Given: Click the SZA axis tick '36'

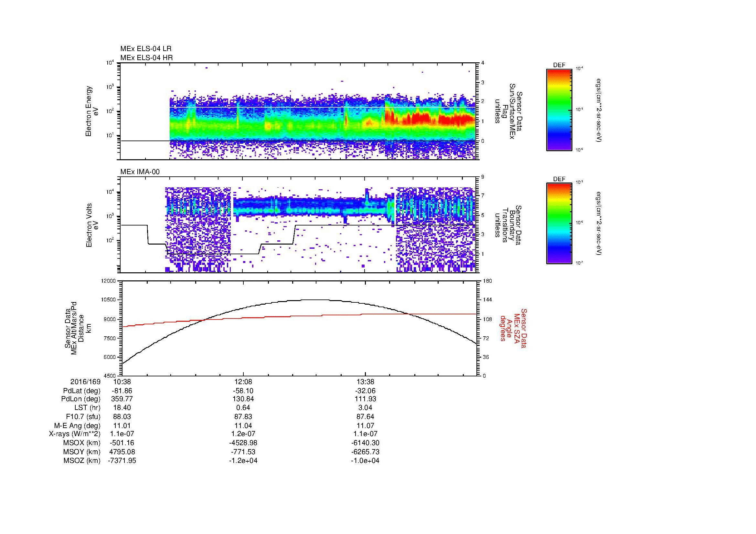Looking at the screenshot, I should click(x=486, y=357).
